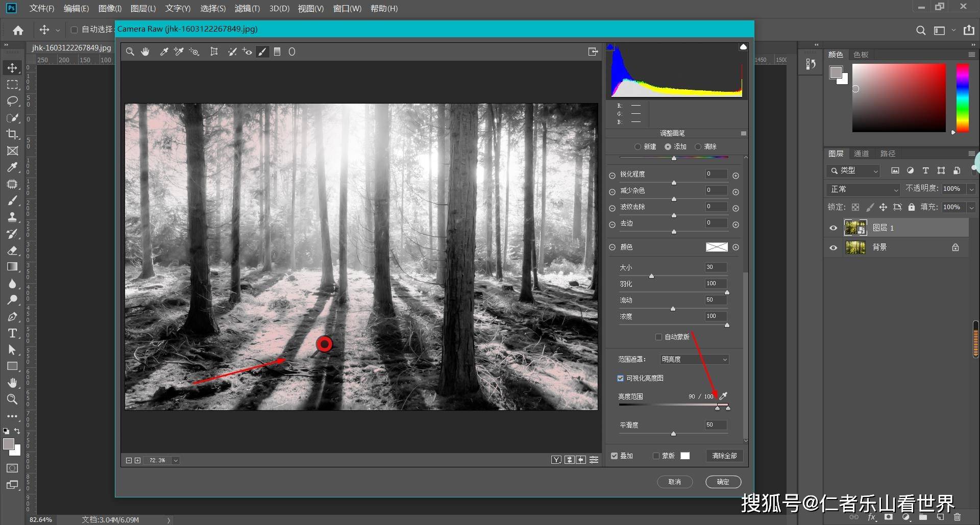980x525 pixels.
Task: Select the red eye removal tool
Action: pyautogui.click(x=247, y=52)
